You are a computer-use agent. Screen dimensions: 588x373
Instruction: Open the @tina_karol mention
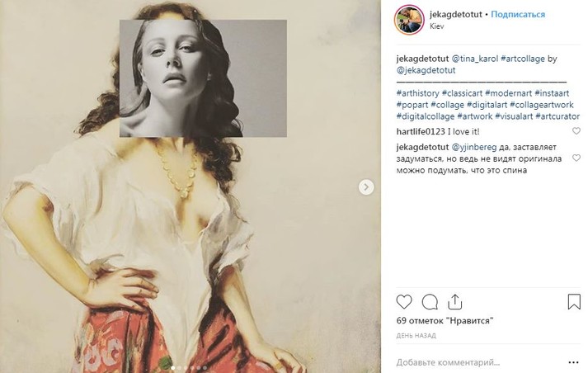point(474,59)
